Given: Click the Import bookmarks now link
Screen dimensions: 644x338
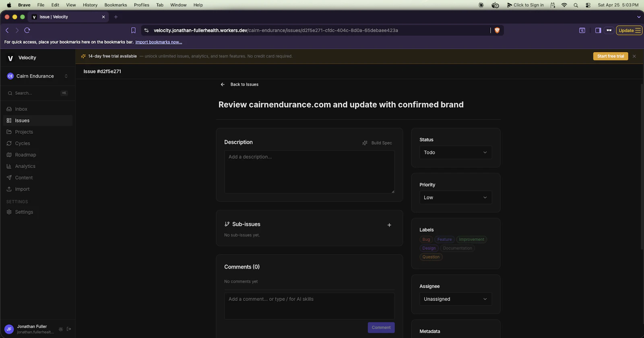Looking at the screenshot, I should (159, 42).
